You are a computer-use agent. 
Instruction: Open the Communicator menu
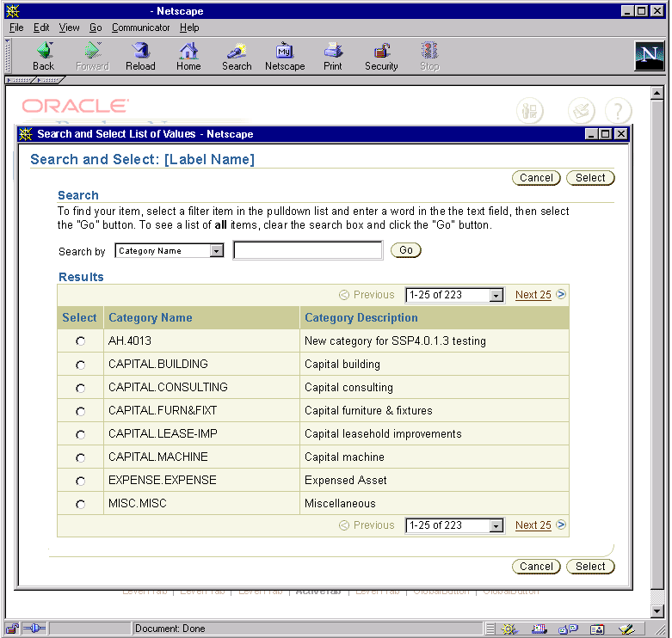click(141, 28)
